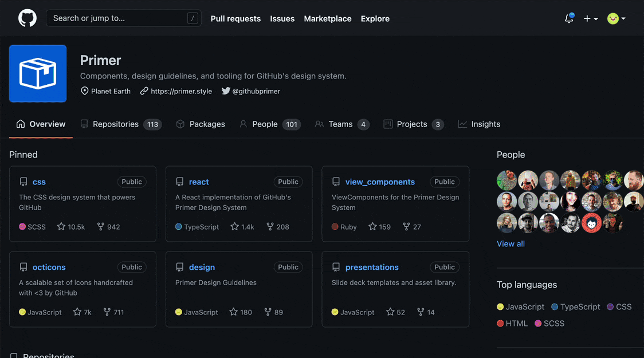The image size is (644, 358).
Task: Open the view_components repository link
Action: [380, 182]
